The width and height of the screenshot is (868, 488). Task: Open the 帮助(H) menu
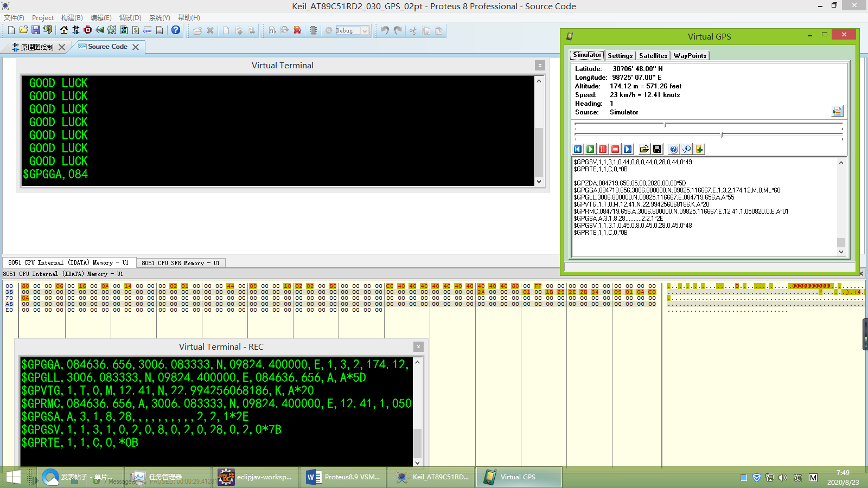(189, 18)
